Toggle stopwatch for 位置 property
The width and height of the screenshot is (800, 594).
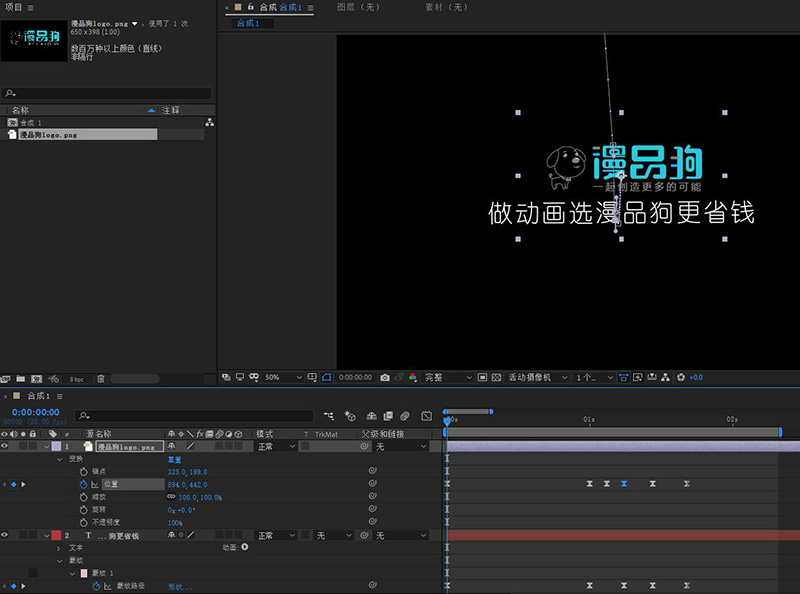coord(84,484)
